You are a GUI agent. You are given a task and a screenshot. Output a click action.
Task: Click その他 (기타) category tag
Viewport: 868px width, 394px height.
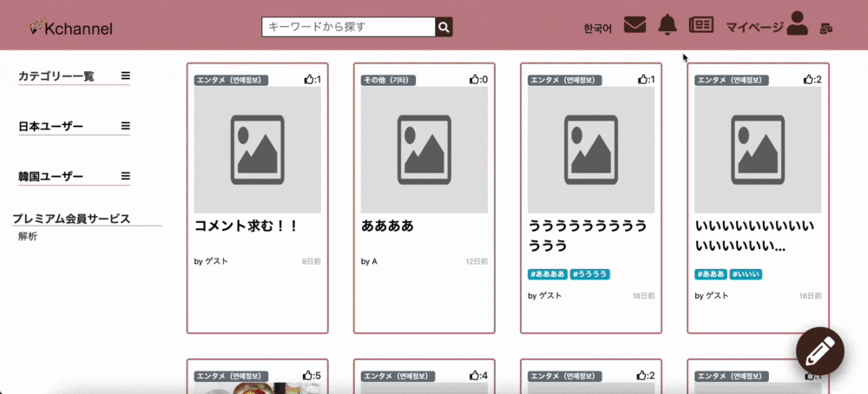click(x=388, y=80)
